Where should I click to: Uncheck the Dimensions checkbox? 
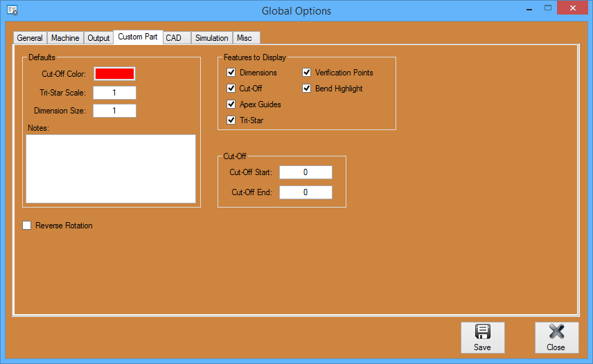point(231,72)
